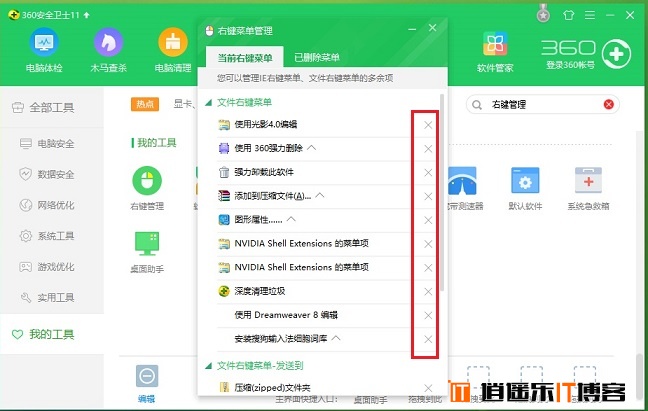The height and width of the screenshot is (411, 648).
Task: Click the 深度清理垃圾 row text
Action: (260, 291)
